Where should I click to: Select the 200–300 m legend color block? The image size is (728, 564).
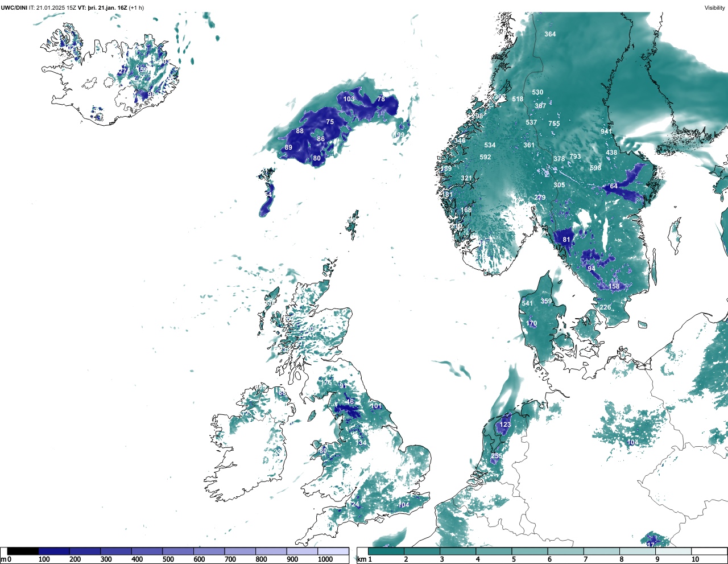pyautogui.click(x=85, y=551)
